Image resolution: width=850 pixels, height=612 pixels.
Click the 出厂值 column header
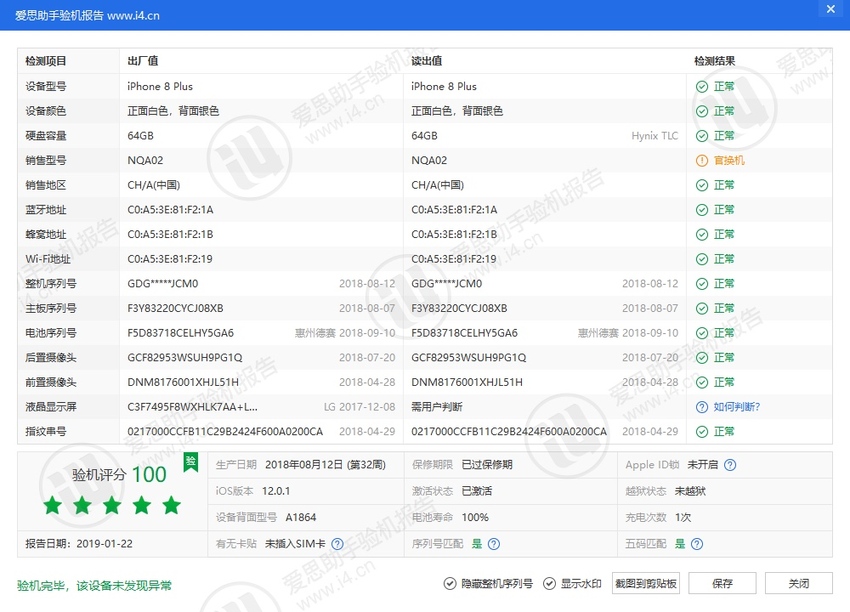143,61
